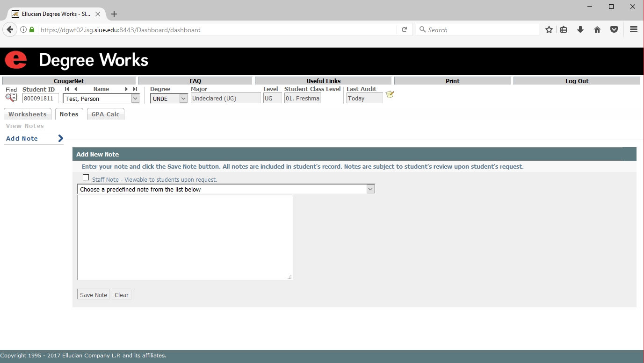
Task: Reload the page with browser refresh icon
Action: [x=405, y=30]
